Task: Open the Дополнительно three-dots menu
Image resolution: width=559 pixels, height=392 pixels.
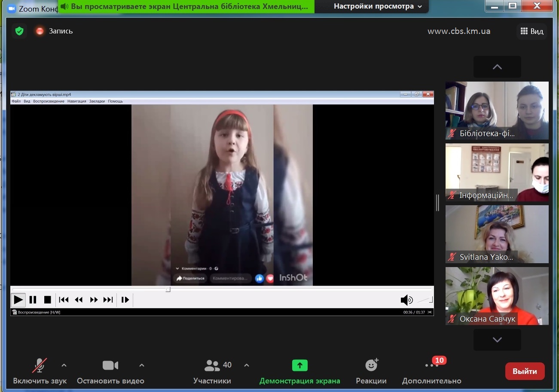Action: tap(431, 366)
